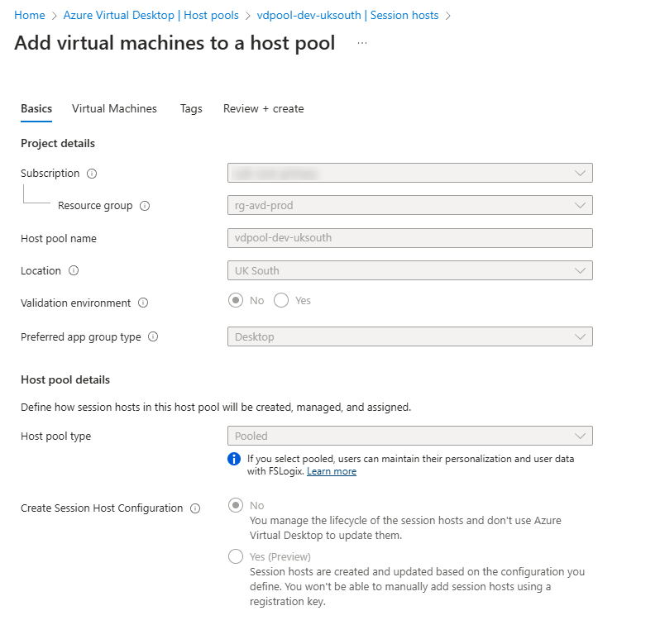
Task: Switch to the Basics tab
Action: 36,108
